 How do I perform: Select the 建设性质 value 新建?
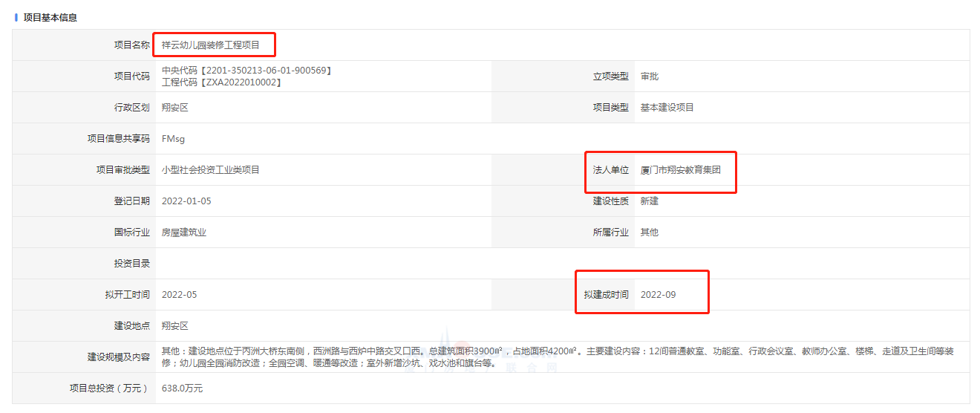649,201
